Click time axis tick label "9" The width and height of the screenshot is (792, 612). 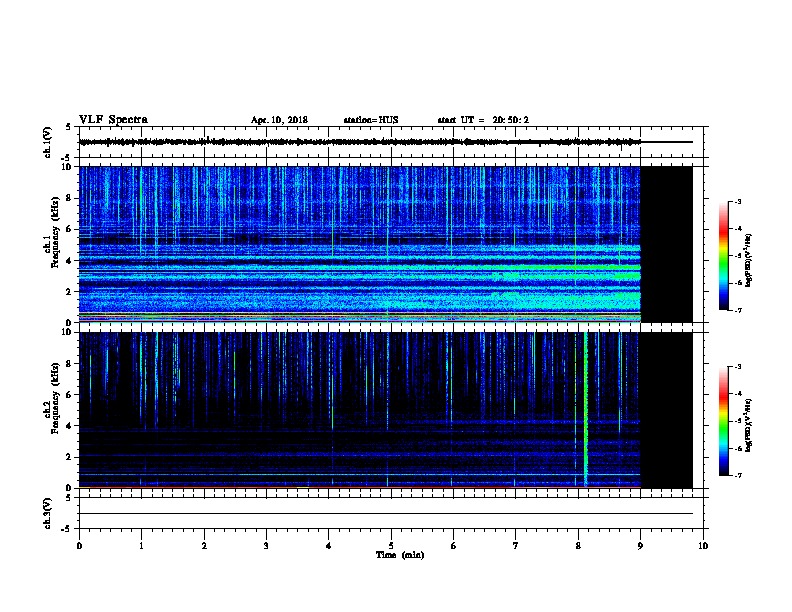[640, 546]
